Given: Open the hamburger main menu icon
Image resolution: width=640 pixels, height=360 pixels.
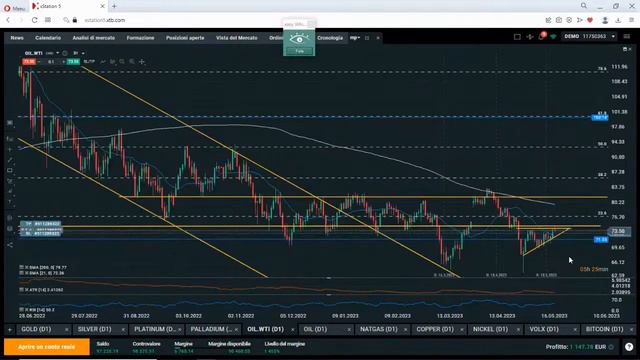Looking at the screenshot, I should [627, 36].
